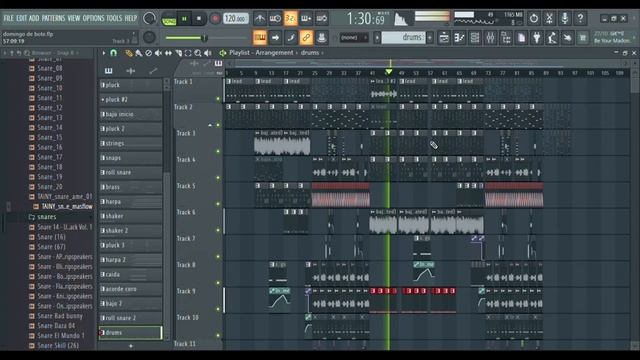Click the step edit arrow icon
The height and width of the screenshot is (360, 640).
point(275,38)
